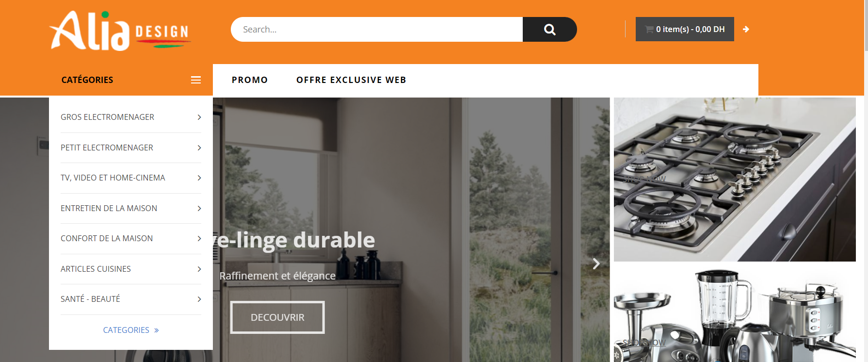This screenshot has width=868, height=362.
Task: Expand the Petit Electromenager category arrow
Action: coord(199,148)
